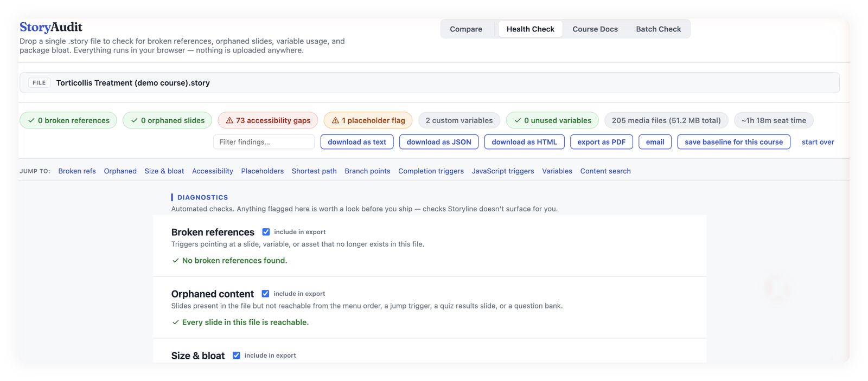This screenshot has width=868, height=381.
Task: Click the email button
Action: point(655,142)
